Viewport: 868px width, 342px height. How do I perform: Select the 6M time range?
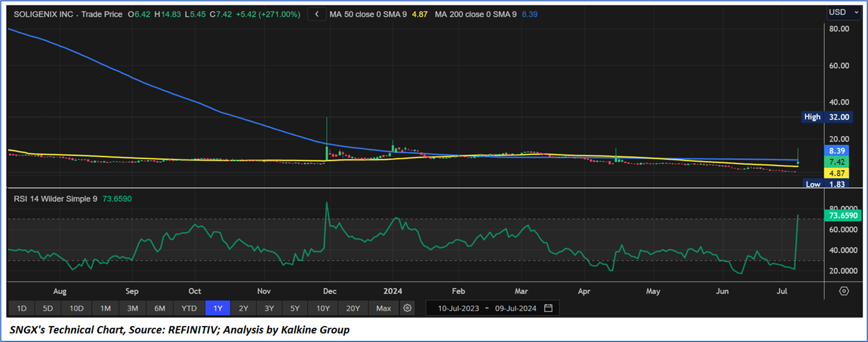160,308
